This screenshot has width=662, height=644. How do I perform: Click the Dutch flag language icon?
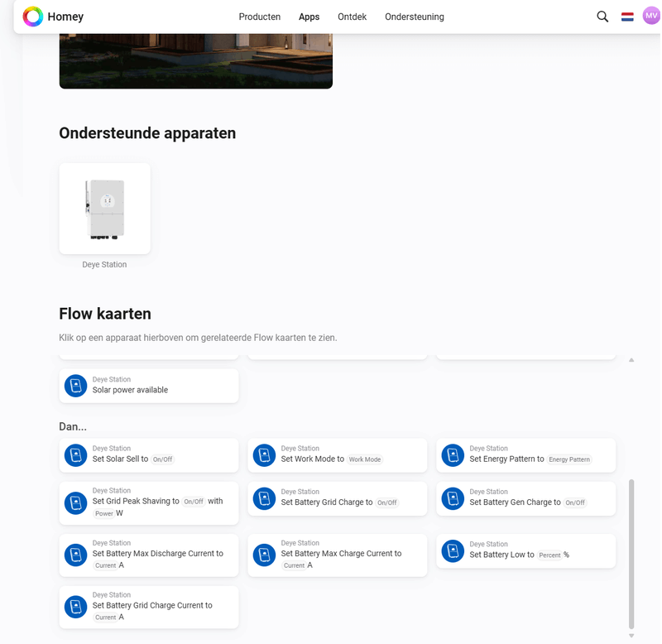pyautogui.click(x=627, y=17)
